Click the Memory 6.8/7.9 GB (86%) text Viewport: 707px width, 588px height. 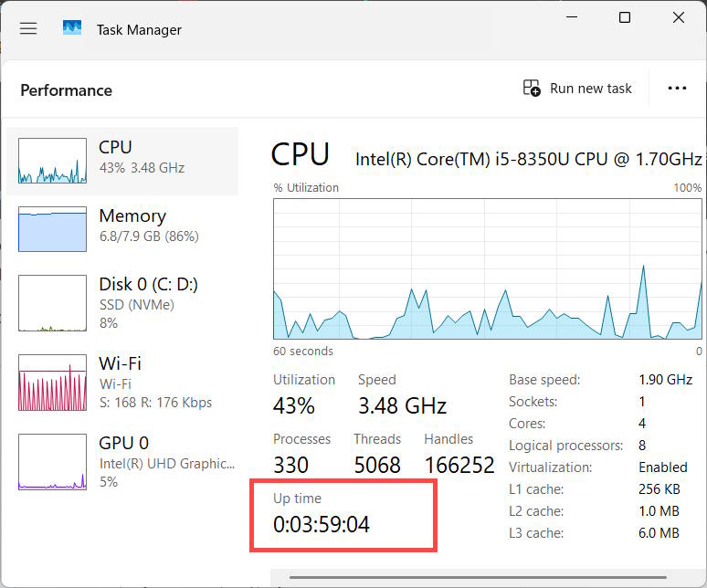coord(149,236)
